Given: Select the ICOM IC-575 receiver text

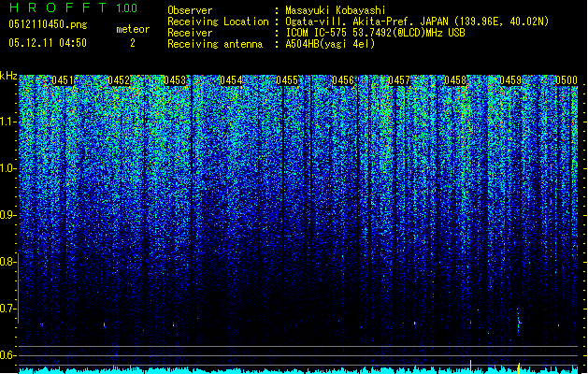Looking at the screenshot, I should point(375,33).
